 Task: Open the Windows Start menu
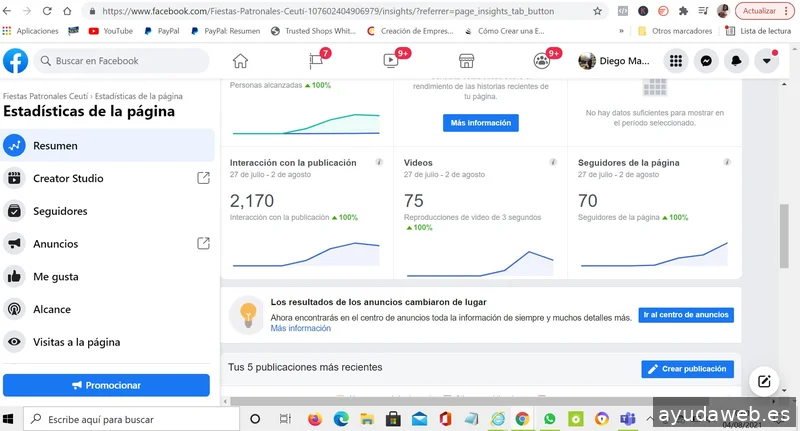tap(8, 419)
